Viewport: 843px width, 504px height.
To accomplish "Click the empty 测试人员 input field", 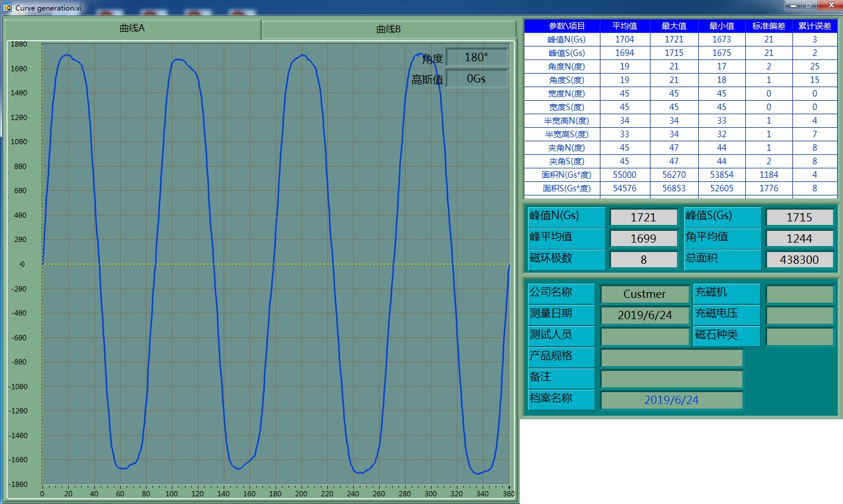I will click(x=645, y=336).
